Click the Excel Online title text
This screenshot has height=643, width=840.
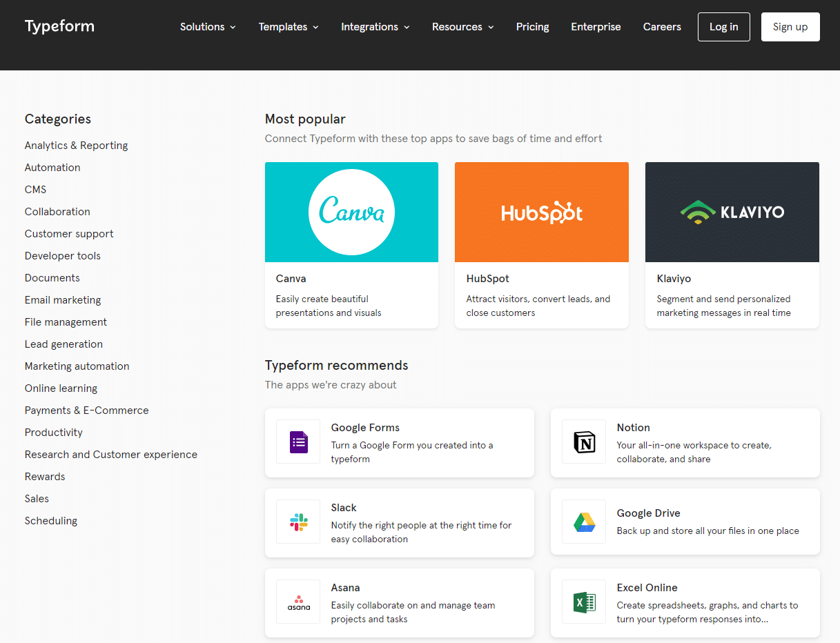point(647,588)
